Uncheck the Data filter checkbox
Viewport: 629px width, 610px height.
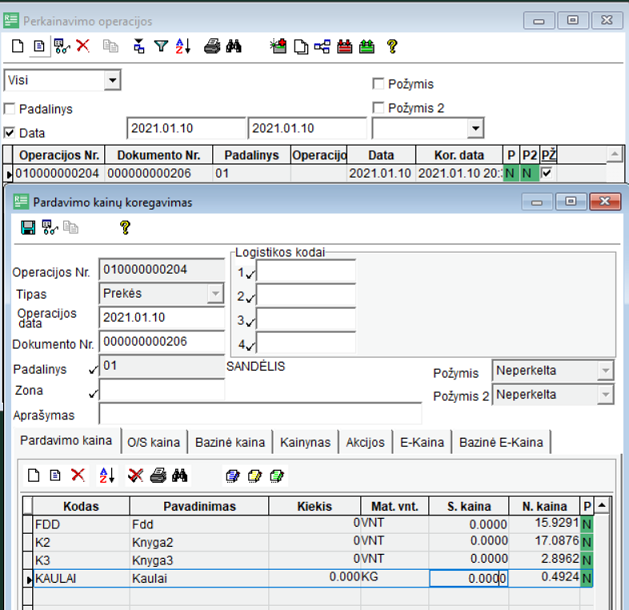[x=11, y=132]
